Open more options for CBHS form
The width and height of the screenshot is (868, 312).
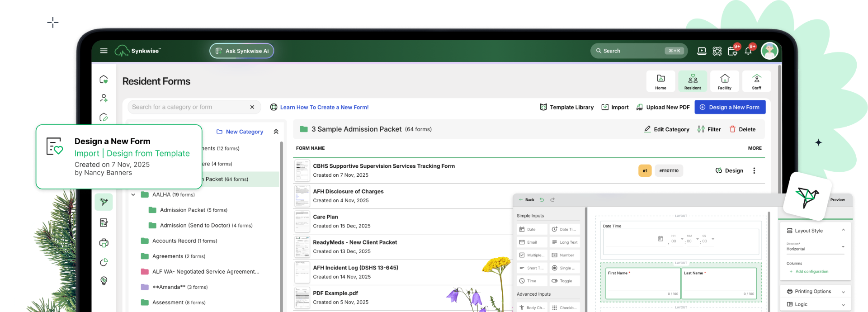point(754,170)
